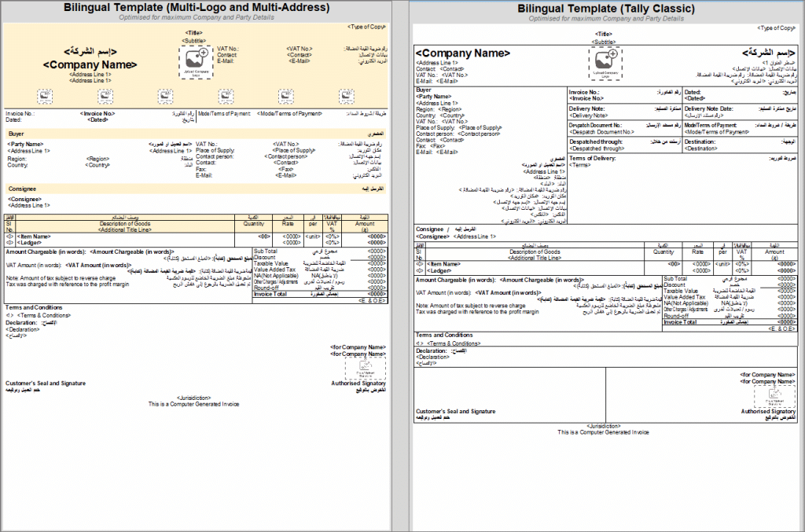
Task: Click <Type of Copy> in the Multi-Logo template
Action: [x=366, y=27]
